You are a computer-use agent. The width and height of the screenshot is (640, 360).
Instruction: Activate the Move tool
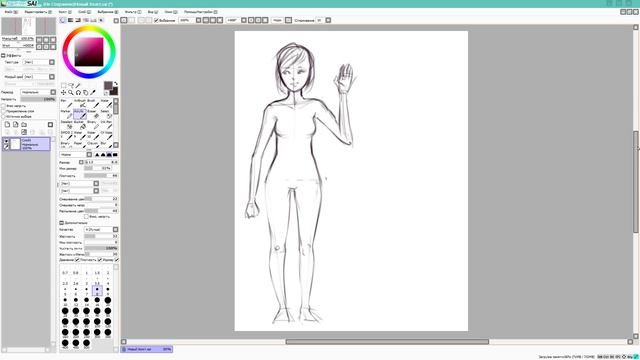[64, 93]
